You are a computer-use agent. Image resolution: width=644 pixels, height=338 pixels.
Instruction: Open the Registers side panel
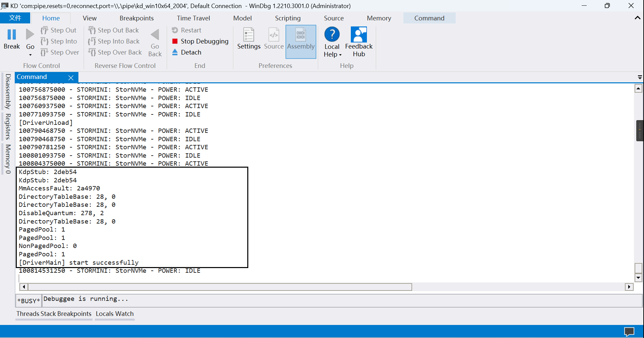8,126
